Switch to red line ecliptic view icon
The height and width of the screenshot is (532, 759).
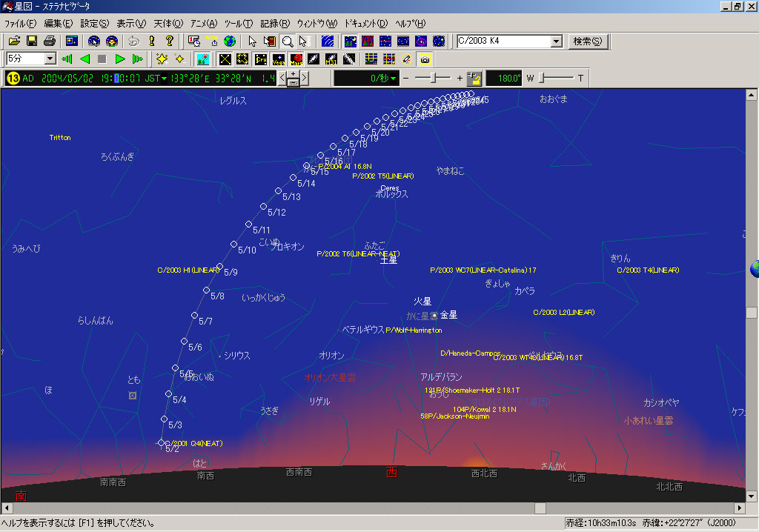385,41
